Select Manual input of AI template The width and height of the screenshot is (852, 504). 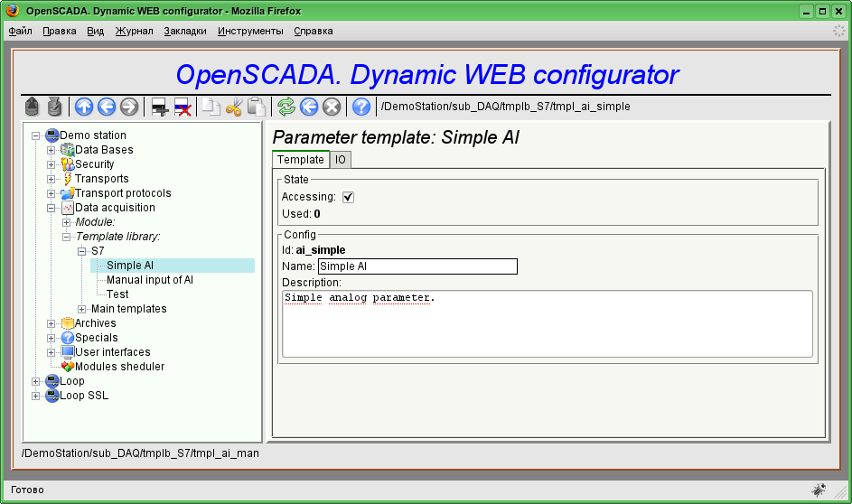pyautogui.click(x=149, y=280)
